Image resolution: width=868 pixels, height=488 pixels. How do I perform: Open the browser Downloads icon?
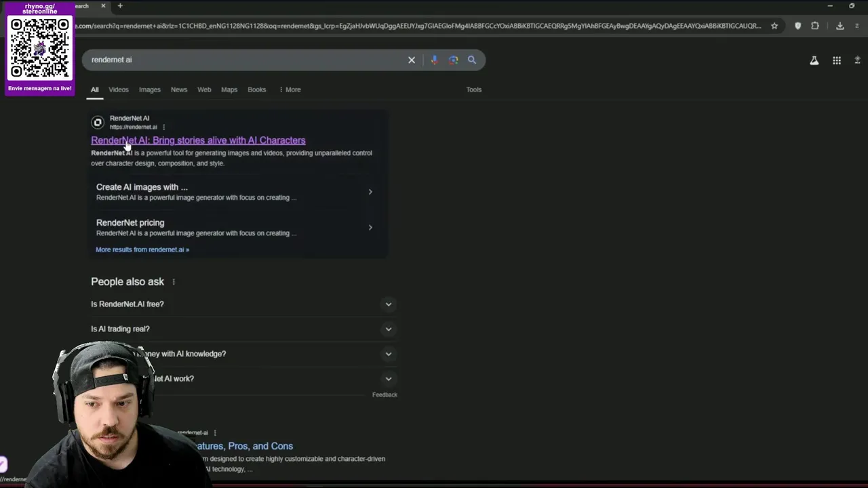click(840, 26)
